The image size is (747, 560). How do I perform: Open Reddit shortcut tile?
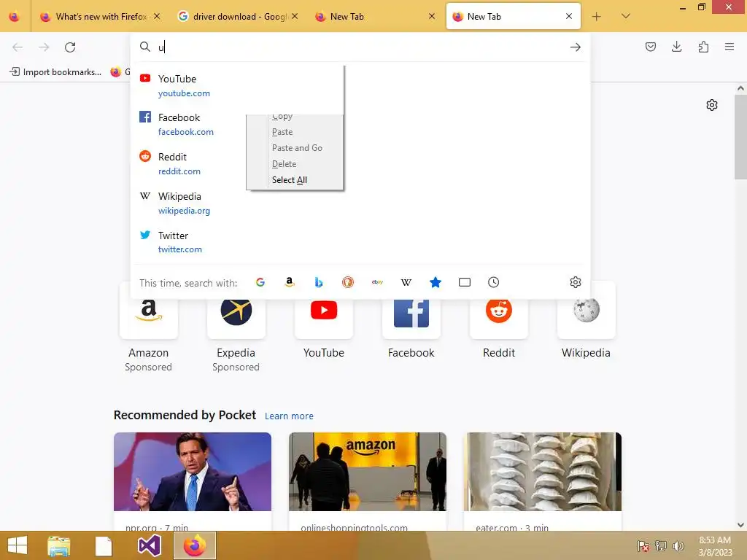(x=499, y=311)
